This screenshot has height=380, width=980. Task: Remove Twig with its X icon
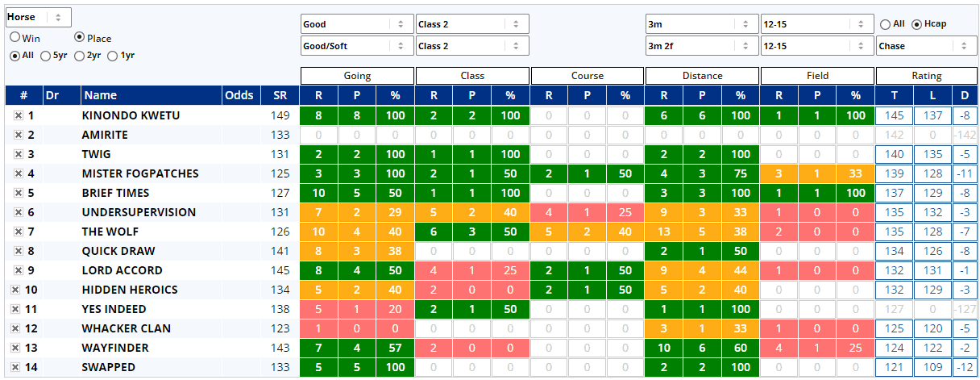[x=18, y=155]
